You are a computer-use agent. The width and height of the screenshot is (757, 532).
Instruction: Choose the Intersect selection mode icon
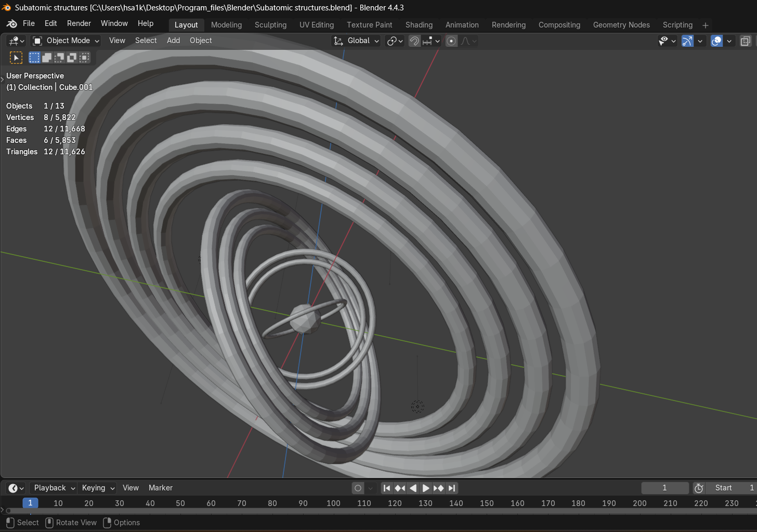(x=84, y=58)
